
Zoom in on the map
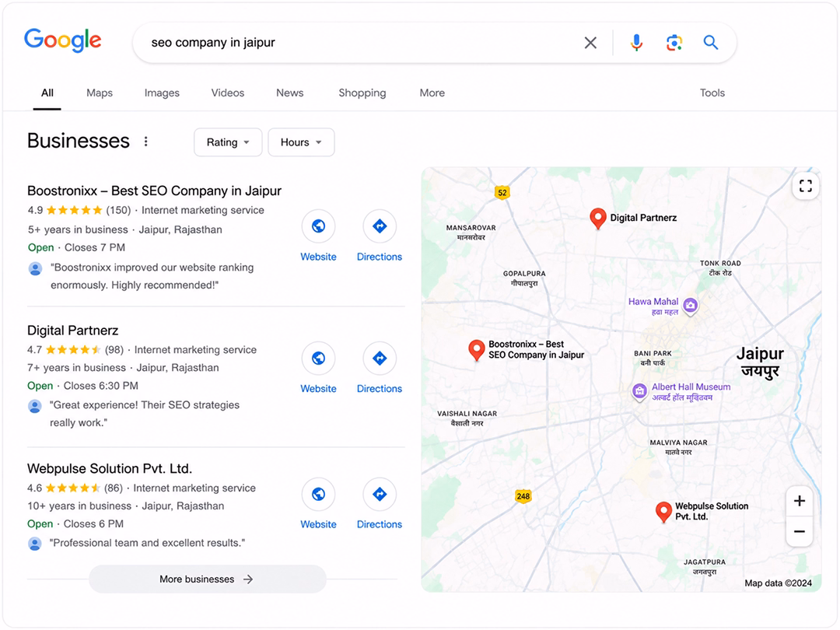click(800, 501)
